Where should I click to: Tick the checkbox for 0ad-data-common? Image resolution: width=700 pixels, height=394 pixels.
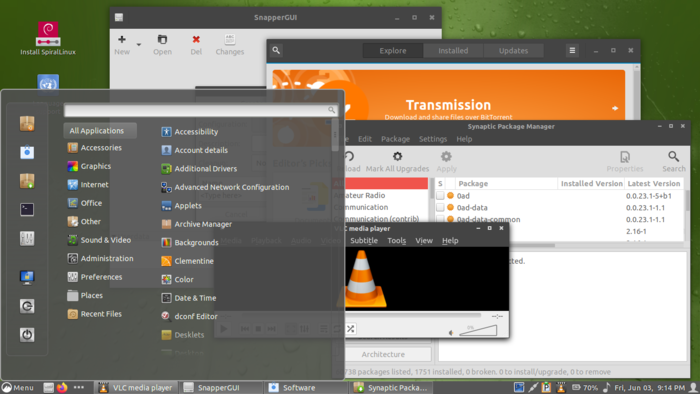[x=440, y=219]
